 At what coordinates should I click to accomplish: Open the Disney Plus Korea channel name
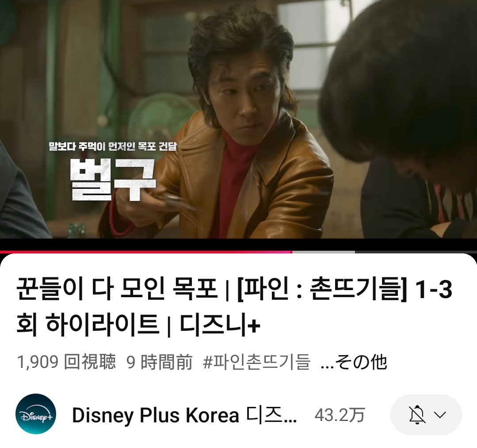184,415
